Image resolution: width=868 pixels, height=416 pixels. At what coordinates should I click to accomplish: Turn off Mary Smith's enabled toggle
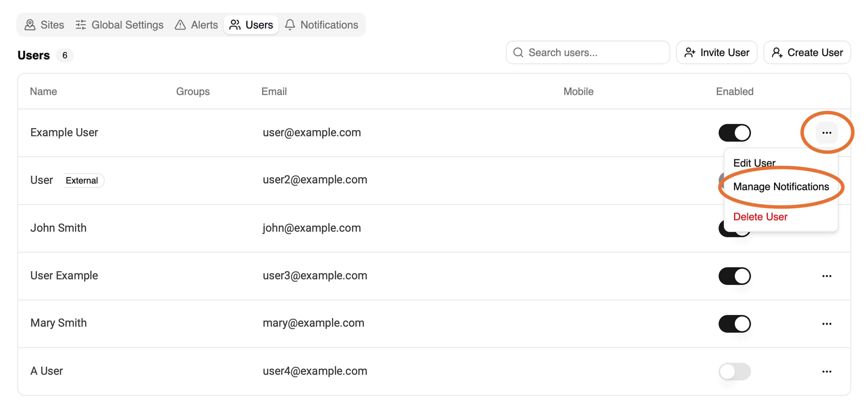click(x=735, y=324)
